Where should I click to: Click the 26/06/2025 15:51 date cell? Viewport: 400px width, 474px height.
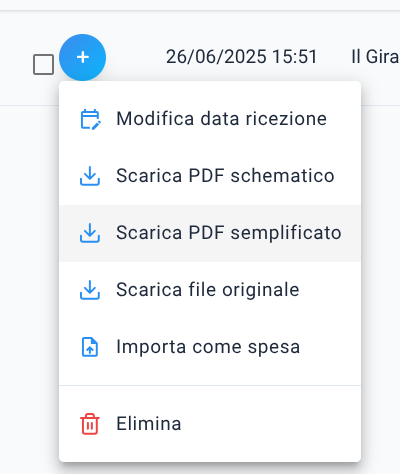pos(242,57)
